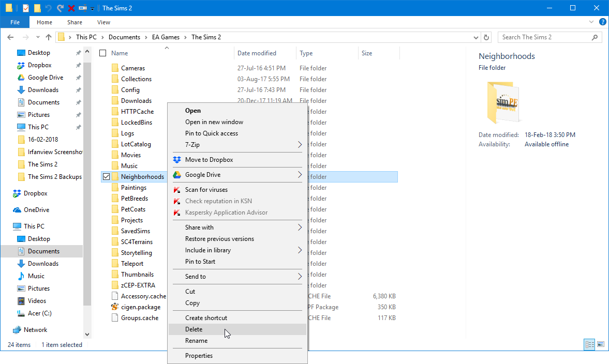Expand the Send to submenu
This screenshot has width=609, height=364.
coord(300,276)
